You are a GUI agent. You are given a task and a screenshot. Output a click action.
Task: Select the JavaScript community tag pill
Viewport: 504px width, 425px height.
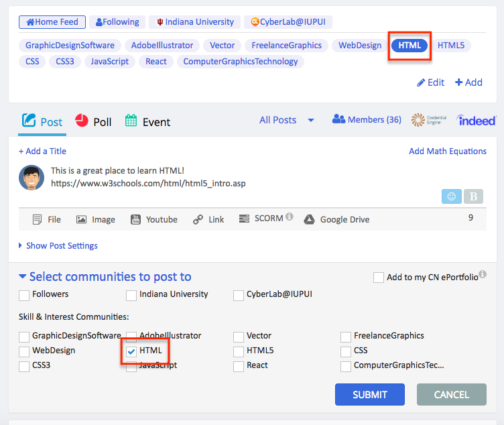click(110, 62)
